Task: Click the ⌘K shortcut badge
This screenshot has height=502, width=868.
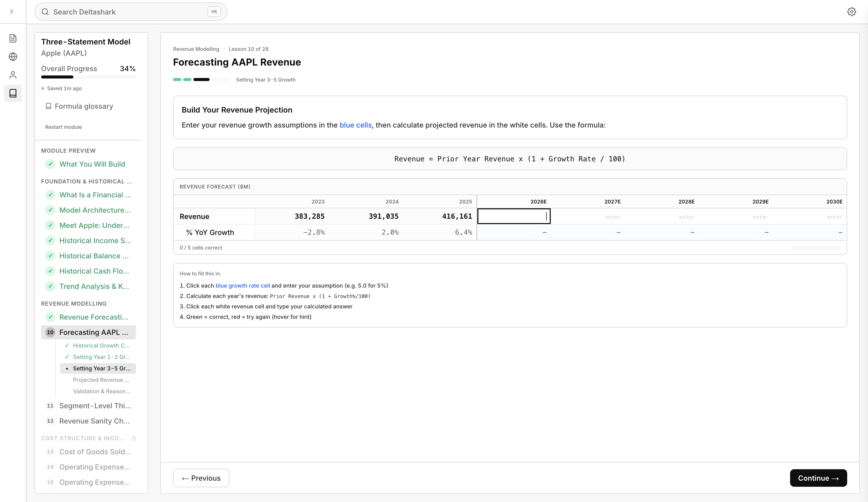Action: 214,12
